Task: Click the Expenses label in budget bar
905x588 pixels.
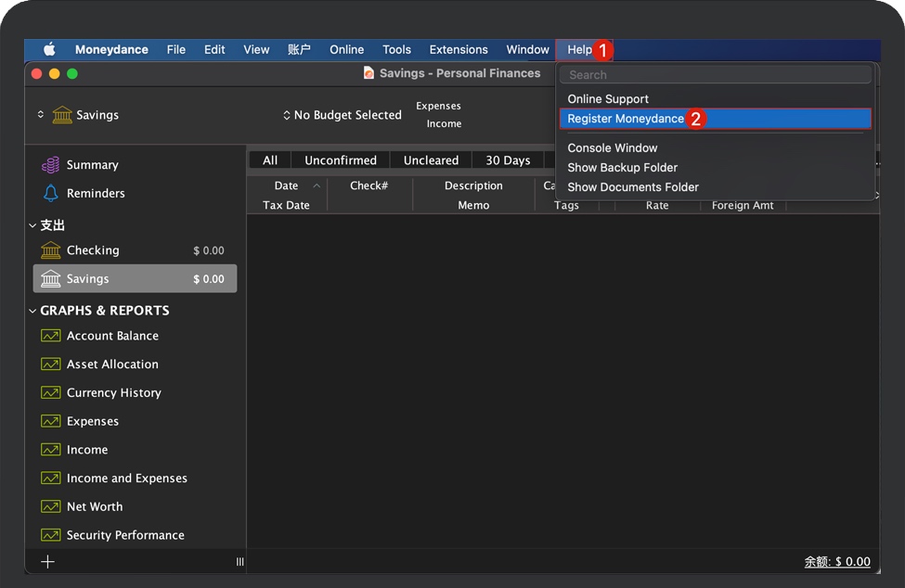Action: [x=439, y=106]
